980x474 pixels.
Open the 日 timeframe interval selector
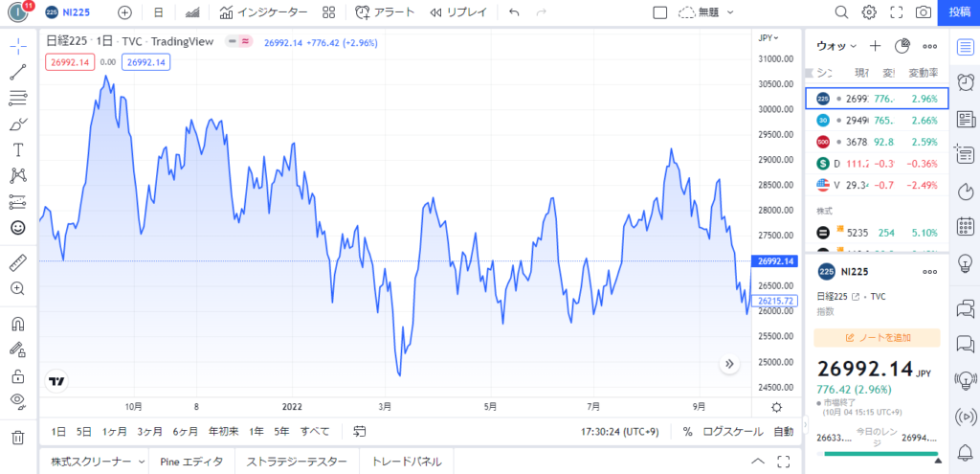tap(159, 11)
